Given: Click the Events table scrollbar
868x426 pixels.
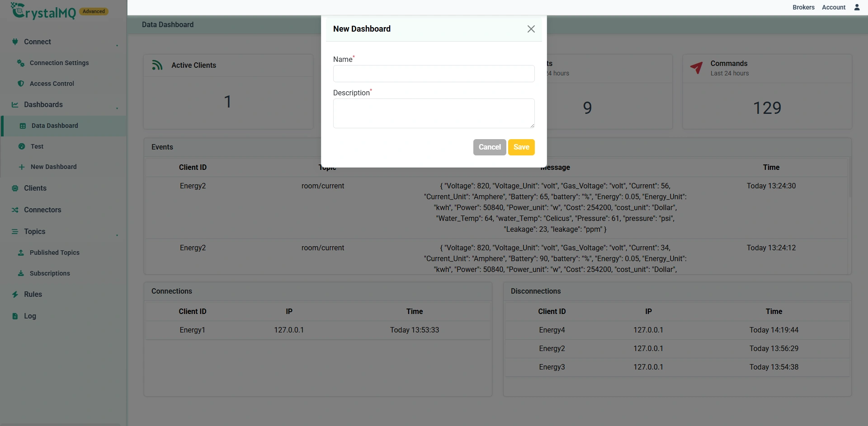Looking at the screenshot, I should click(x=850, y=177).
